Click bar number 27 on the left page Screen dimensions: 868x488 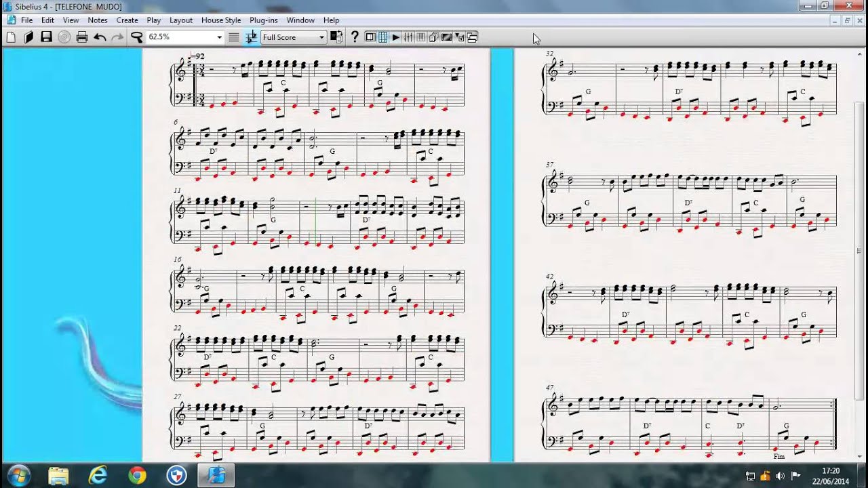click(x=177, y=396)
